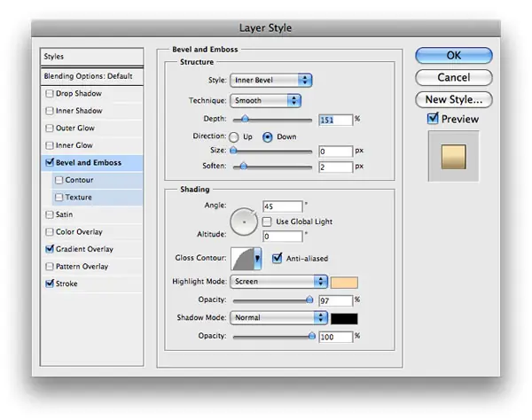Enable Use Global Light checkbox
532x420 pixels.
(267, 222)
